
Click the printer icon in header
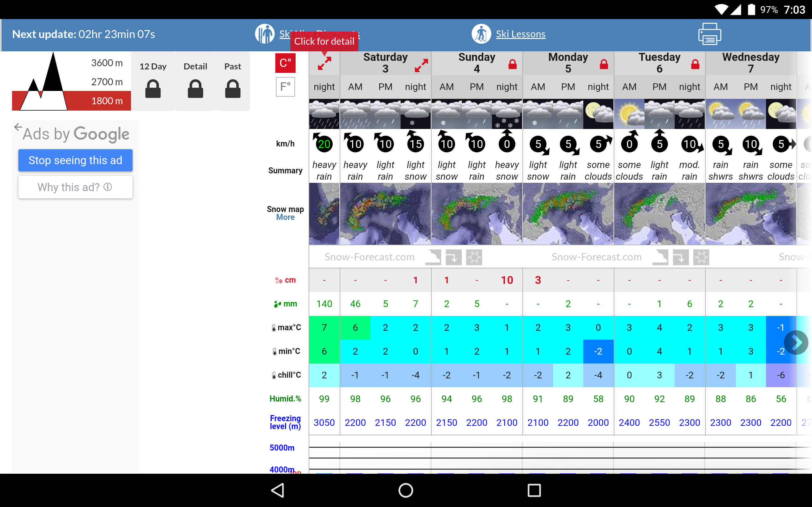709,34
